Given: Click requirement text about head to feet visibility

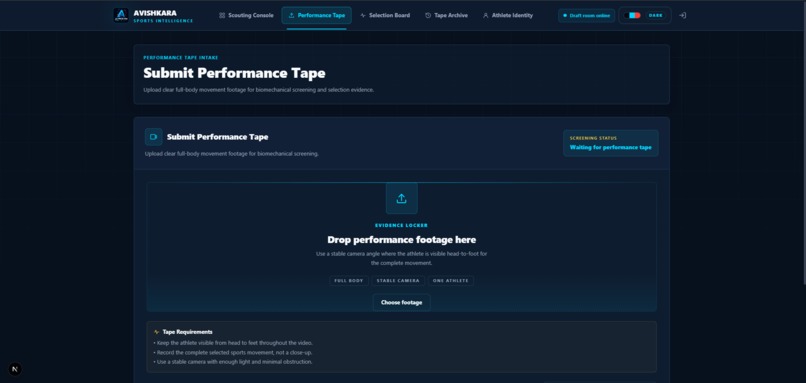Looking at the screenshot, I should tap(233, 343).
